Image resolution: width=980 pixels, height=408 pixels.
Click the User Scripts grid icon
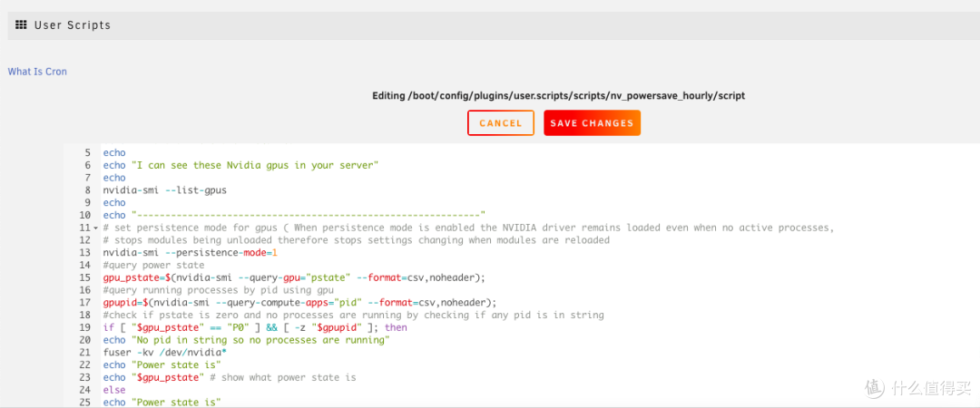tap(21, 25)
